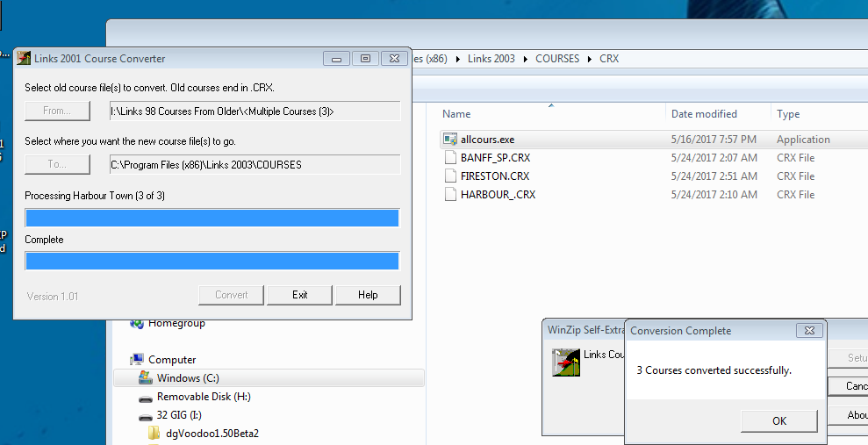868x445 pixels.
Task: Select Homegroup in navigation pane
Action: (176, 323)
